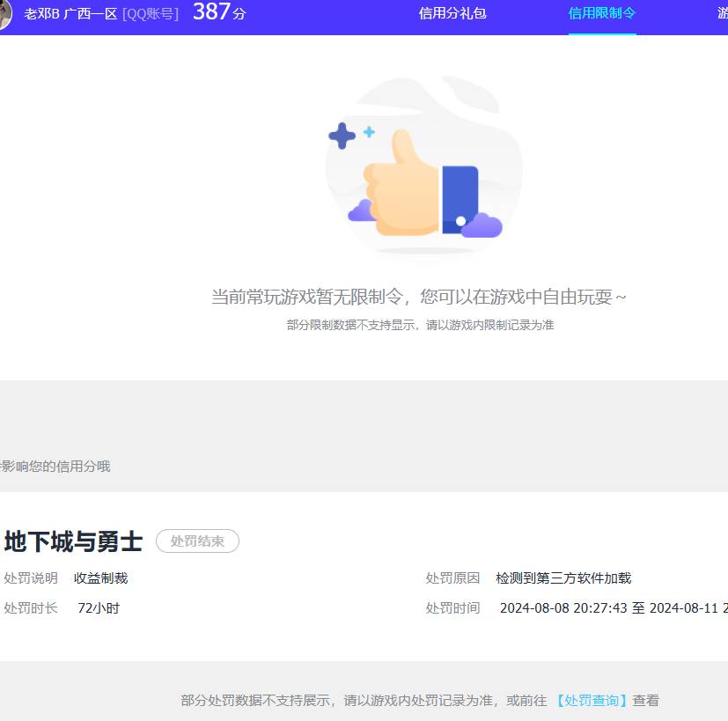The height and width of the screenshot is (721, 728).
Task: Click the purple cloud icon beside the thumb
Action: pyautogui.click(x=363, y=212)
